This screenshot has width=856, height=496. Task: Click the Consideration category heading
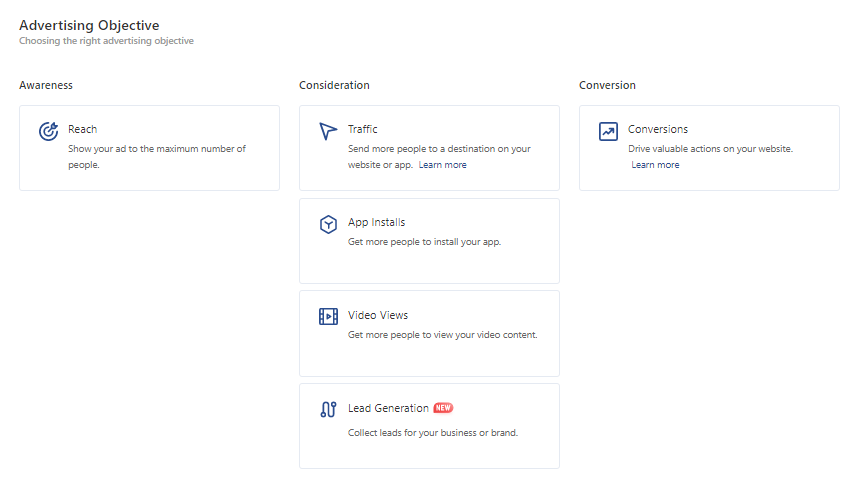coord(334,85)
